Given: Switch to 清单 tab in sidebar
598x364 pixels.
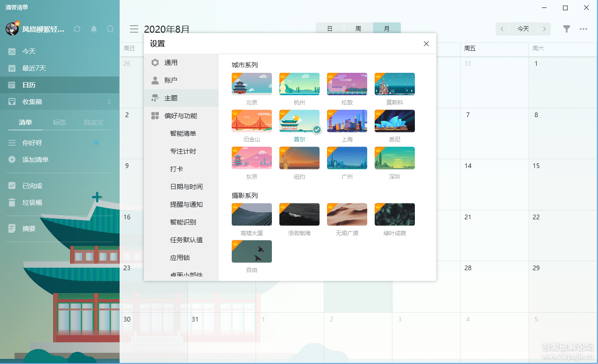Looking at the screenshot, I should [x=25, y=122].
